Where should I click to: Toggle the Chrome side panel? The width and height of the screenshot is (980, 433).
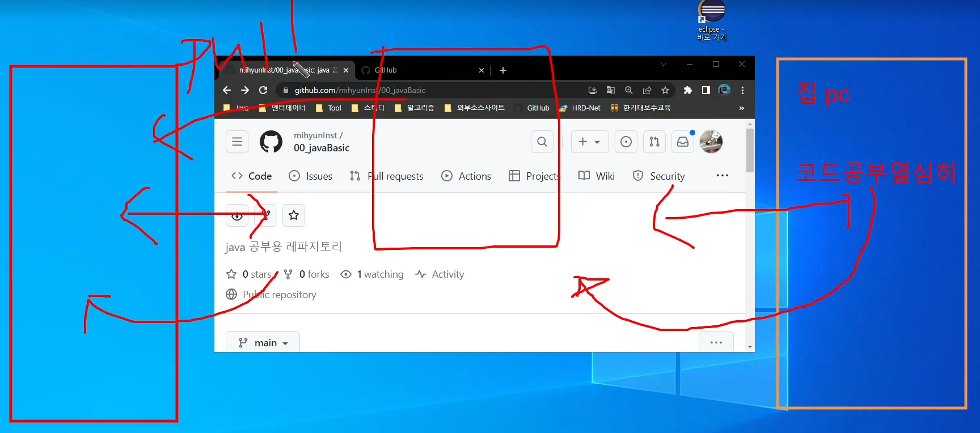point(706,90)
